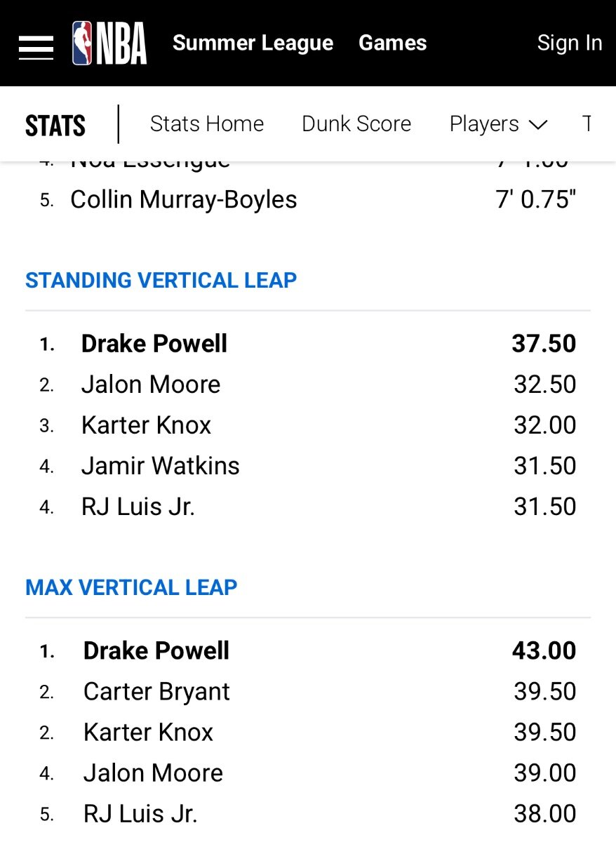
Task: Expand the Players dropdown
Action: pos(498,124)
